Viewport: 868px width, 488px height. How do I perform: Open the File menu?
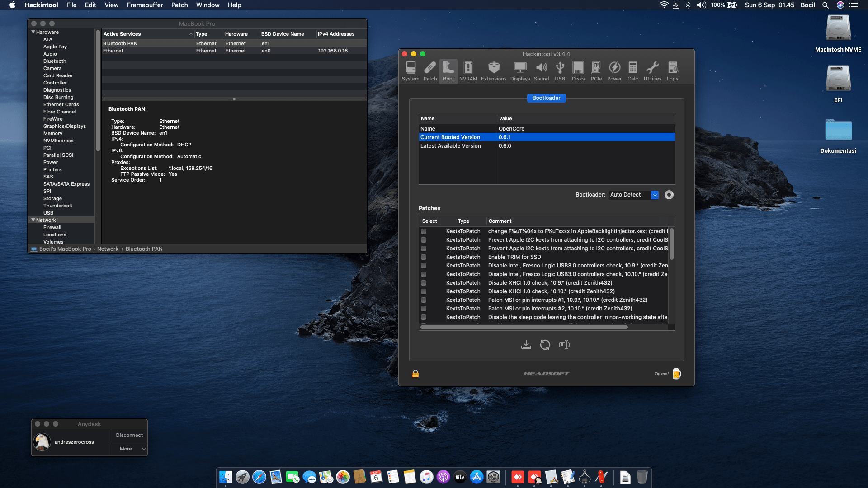[x=71, y=5]
